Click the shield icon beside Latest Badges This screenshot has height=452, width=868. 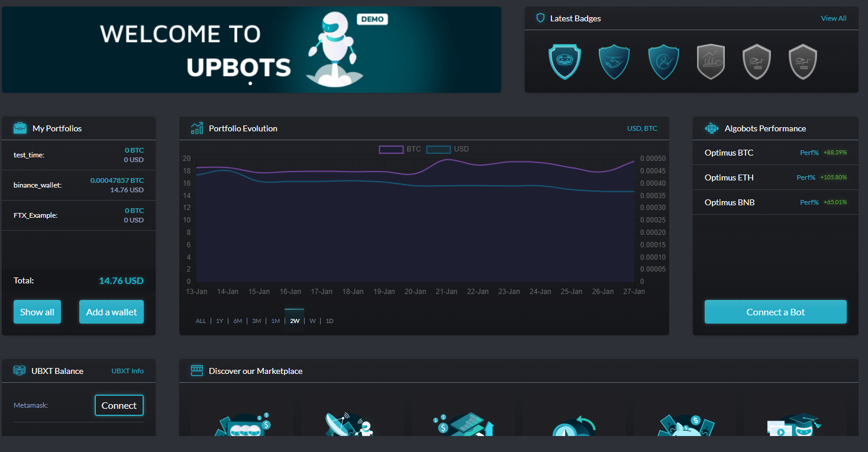(540, 18)
